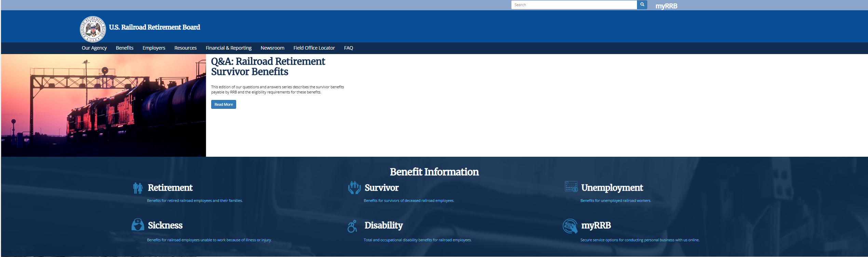Click the Unemployment calendar icon
Screen dimensions: 868x257
pos(571,187)
